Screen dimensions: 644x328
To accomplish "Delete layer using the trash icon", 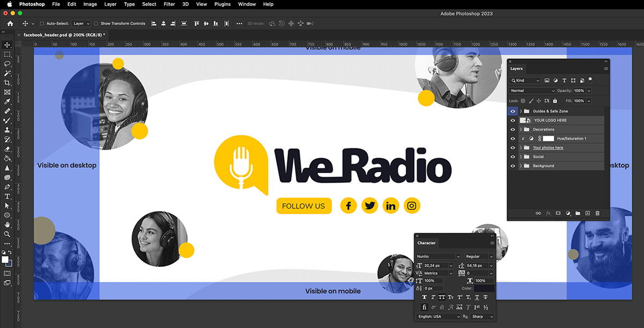I will point(597,213).
